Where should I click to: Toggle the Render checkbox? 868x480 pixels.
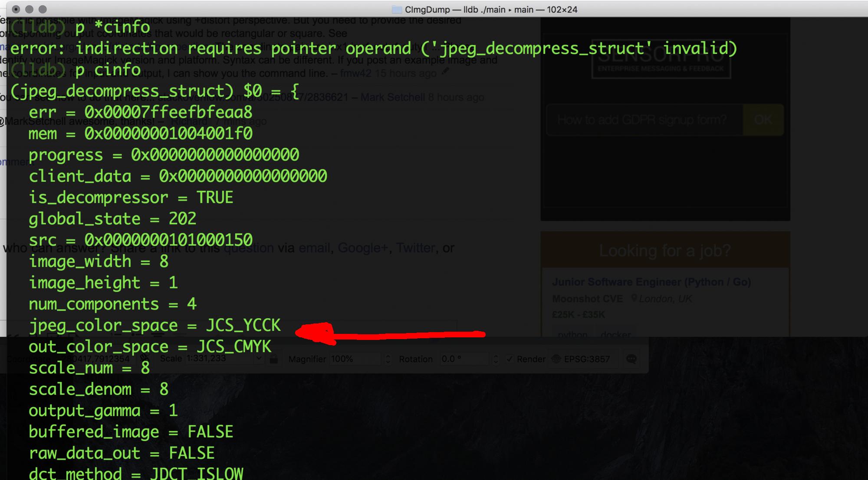pyautogui.click(x=510, y=359)
